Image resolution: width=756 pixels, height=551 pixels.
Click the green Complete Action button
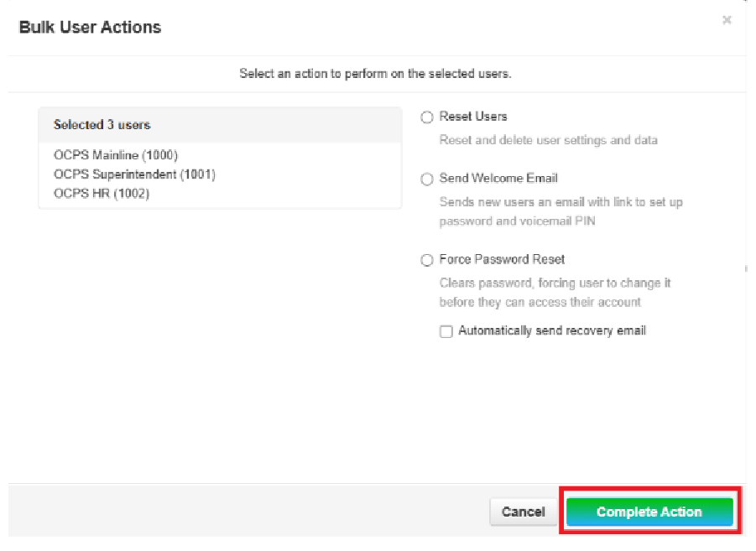[649, 512]
